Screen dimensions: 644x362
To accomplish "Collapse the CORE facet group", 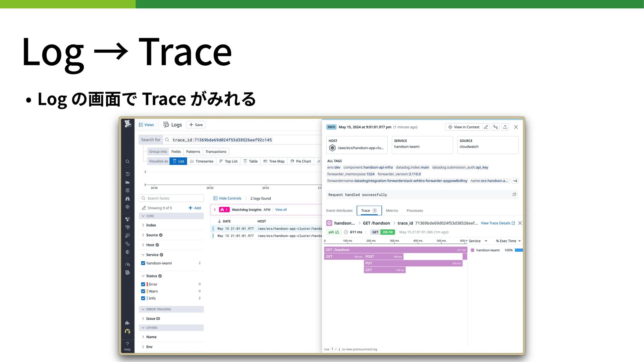I will tap(171, 216).
